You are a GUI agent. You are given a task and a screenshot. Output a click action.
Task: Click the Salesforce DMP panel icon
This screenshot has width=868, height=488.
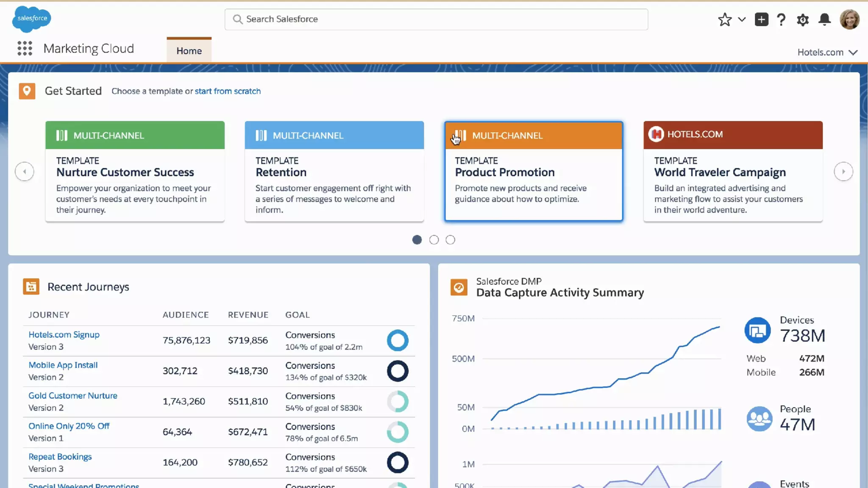(459, 288)
